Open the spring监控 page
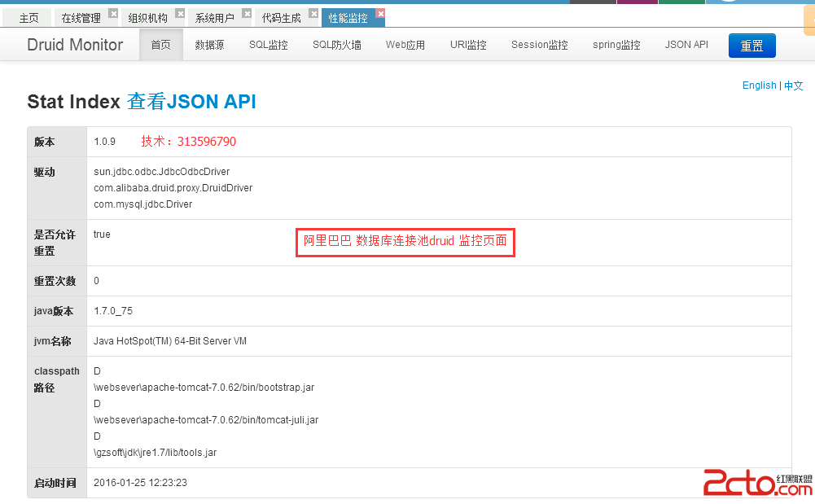 click(616, 45)
